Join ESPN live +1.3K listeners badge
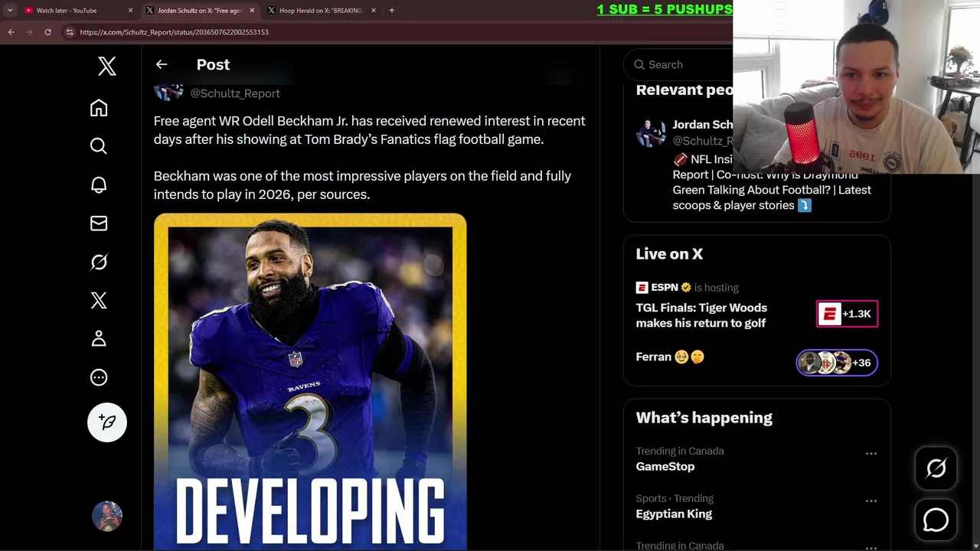 point(847,314)
